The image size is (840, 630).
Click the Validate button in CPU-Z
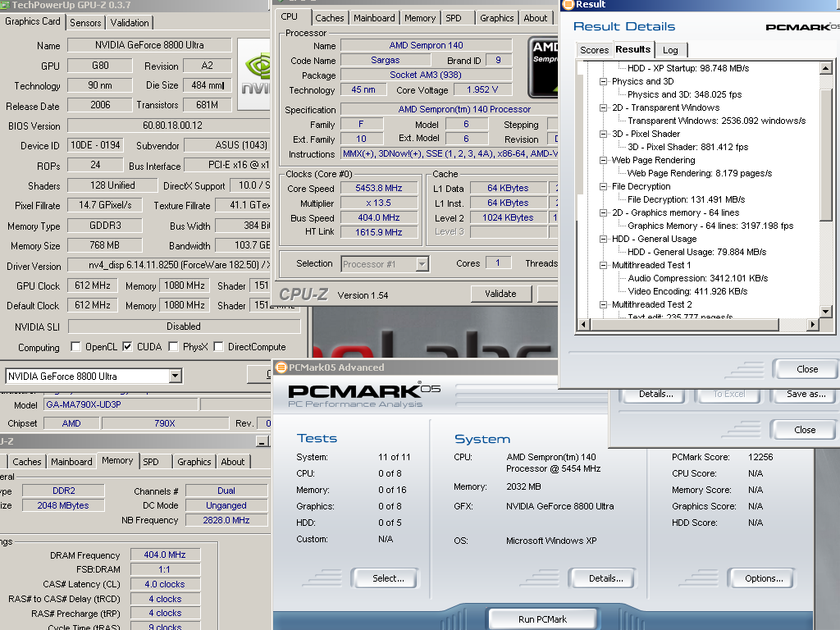[x=501, y=294]
